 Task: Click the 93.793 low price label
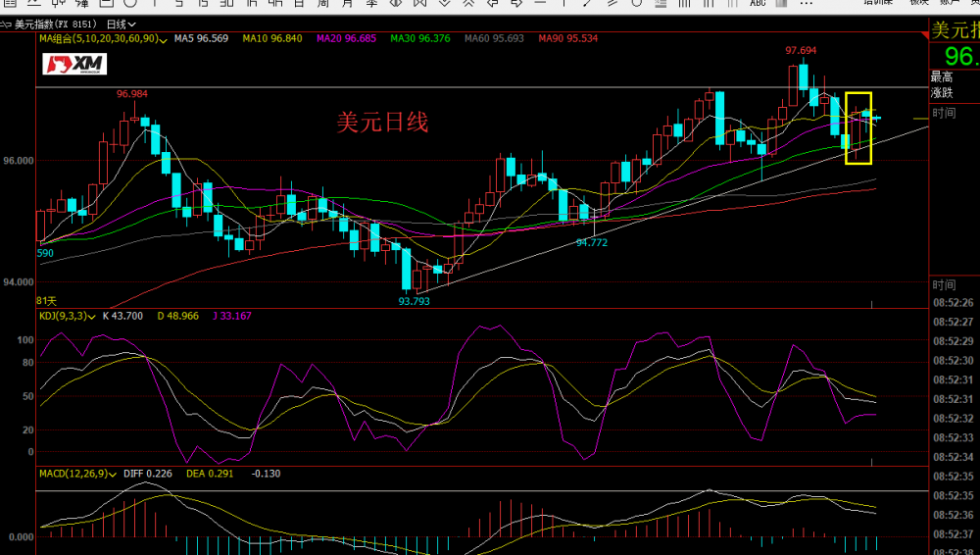pyautogui.click(x=415, y=302)
